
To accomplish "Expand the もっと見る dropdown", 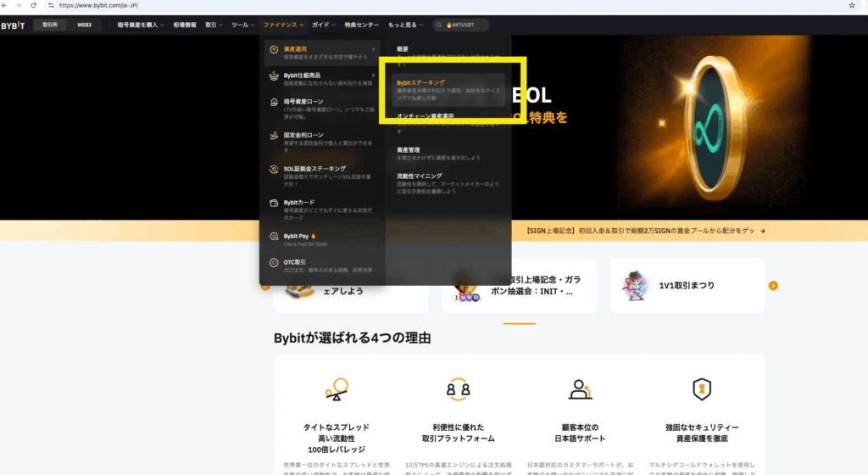I will [x=405, y=25].
